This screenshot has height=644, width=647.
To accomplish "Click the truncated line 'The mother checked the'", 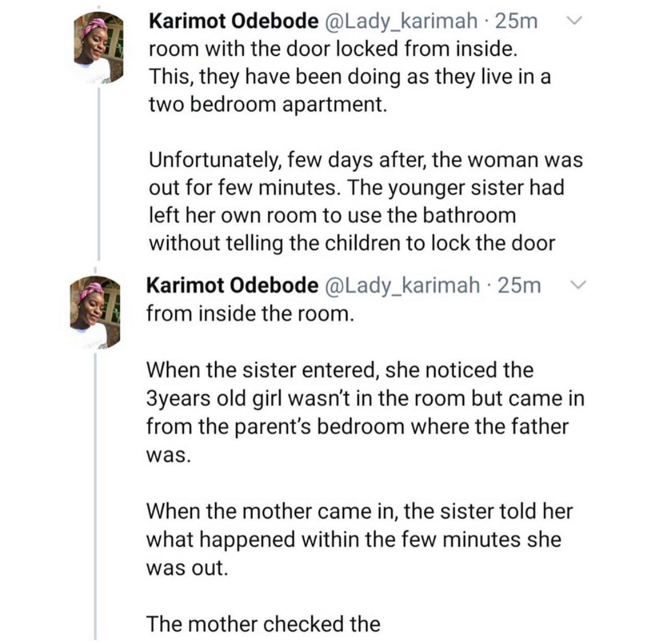I will (x=263, y=624).
